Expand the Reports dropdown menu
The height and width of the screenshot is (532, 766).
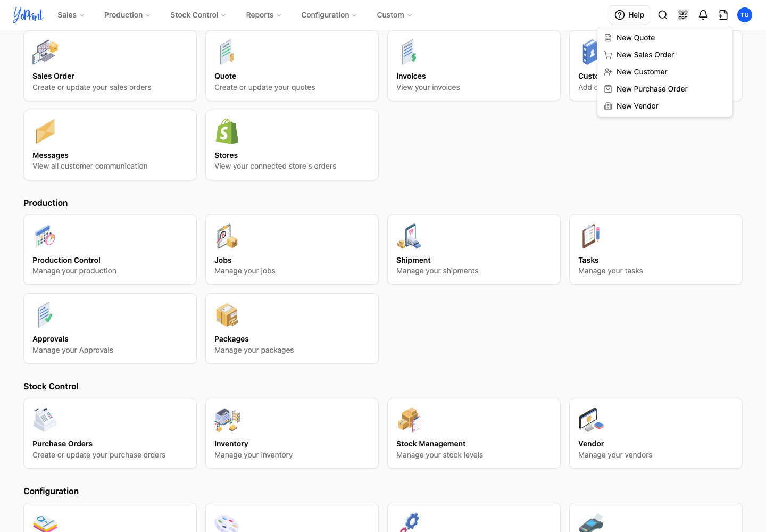click(263, 15)
